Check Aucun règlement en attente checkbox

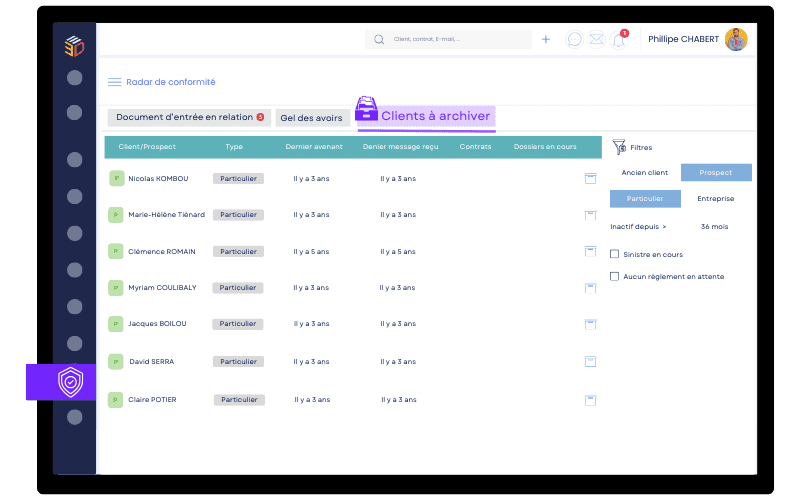tap(614, 277)
